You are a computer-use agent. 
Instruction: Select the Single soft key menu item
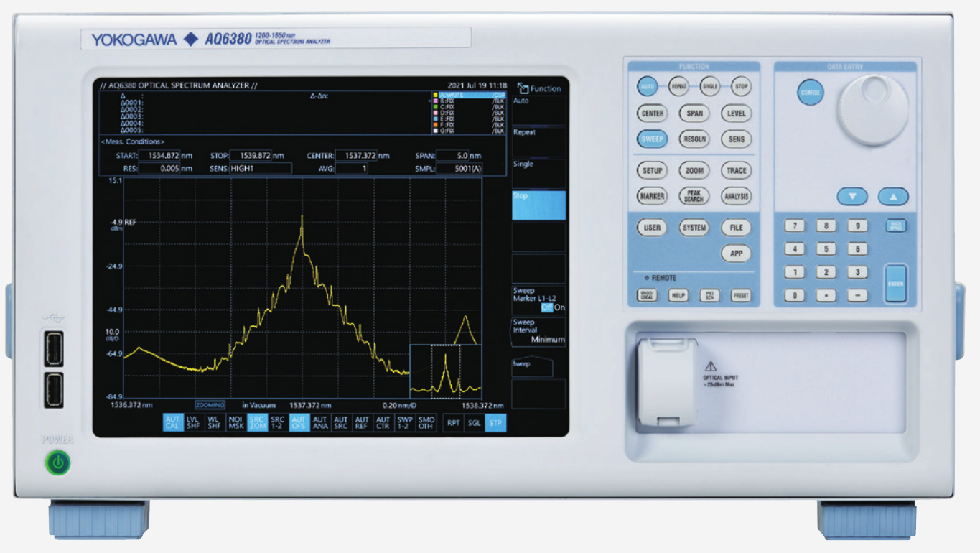[x=538, y=174]
